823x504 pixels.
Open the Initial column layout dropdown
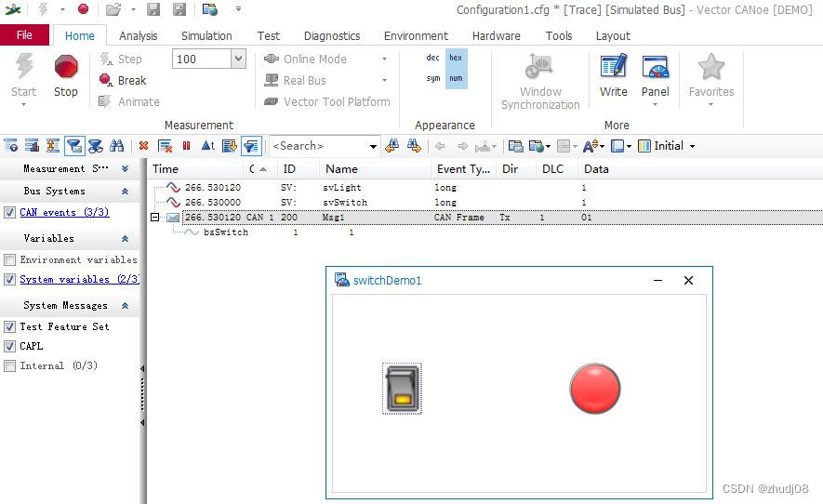point(692,146)
